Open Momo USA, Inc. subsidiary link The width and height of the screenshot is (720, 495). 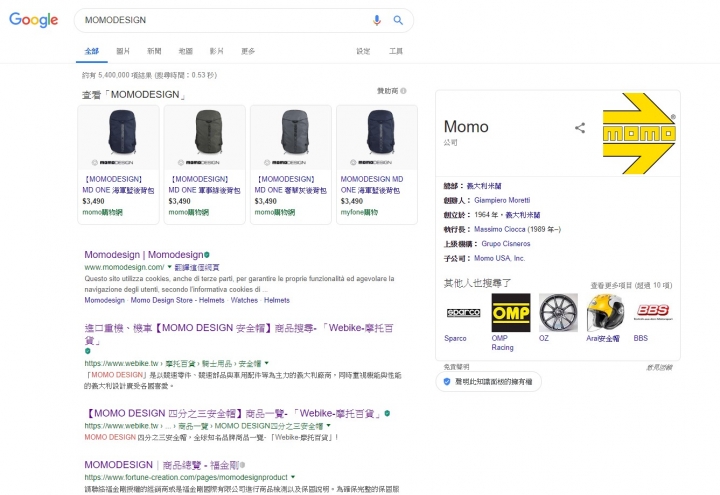tap(499, 259)
